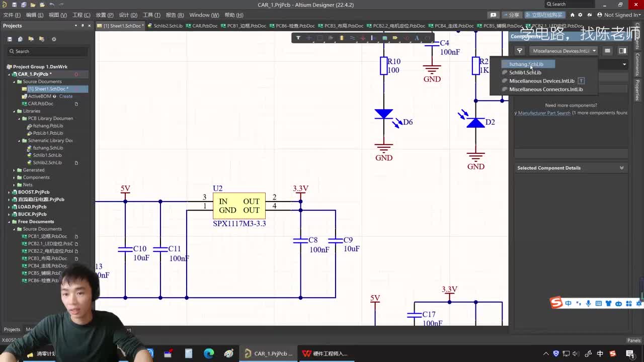Open the Properties vertical side tab
This screenshot has height=362, width=644.
(637, 89)
